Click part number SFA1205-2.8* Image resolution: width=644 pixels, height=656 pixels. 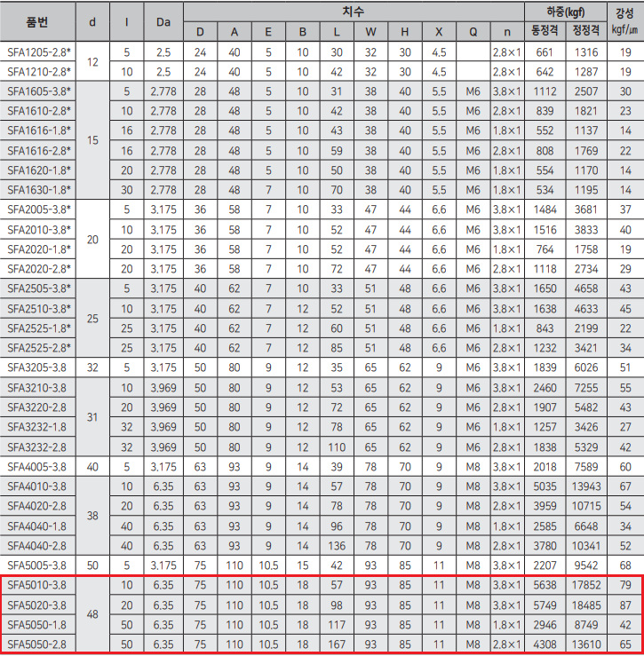tap(39, 52)
